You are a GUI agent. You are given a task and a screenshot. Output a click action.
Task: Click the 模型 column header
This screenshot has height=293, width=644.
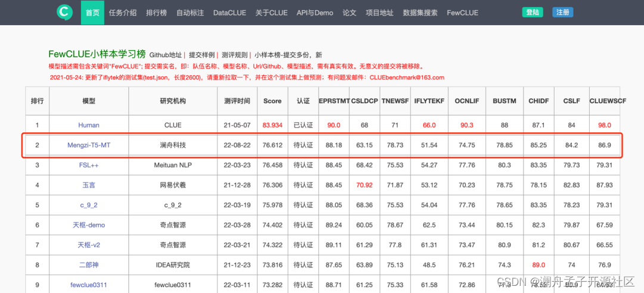coord(89,101)
